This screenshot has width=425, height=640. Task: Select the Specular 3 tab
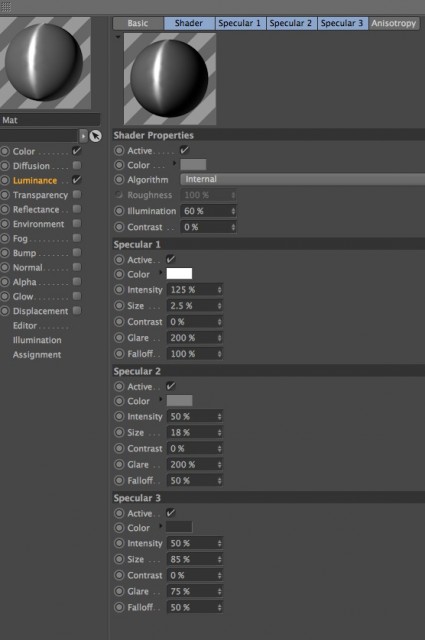point(342,23)
